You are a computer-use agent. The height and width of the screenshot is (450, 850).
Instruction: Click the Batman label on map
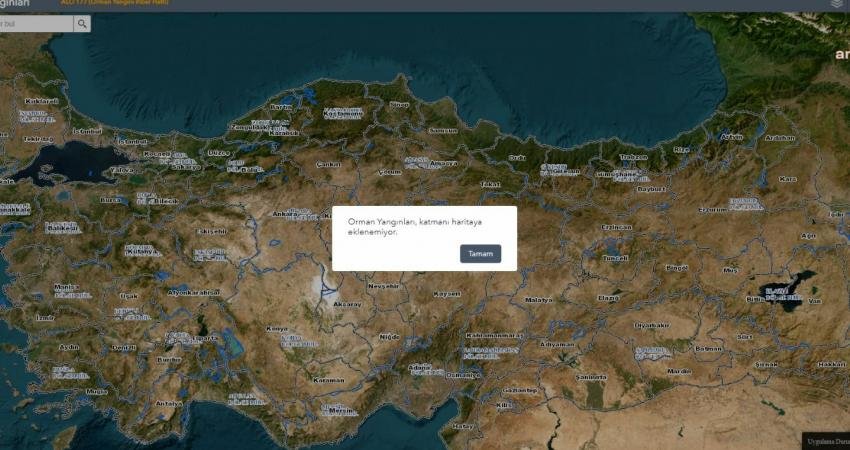coord(708,349)
